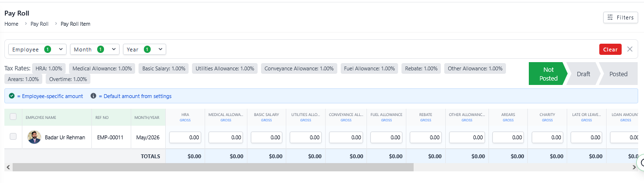
Task: Edit the Conveyance Allowance amount field
Action: click(x=346, y=137)
